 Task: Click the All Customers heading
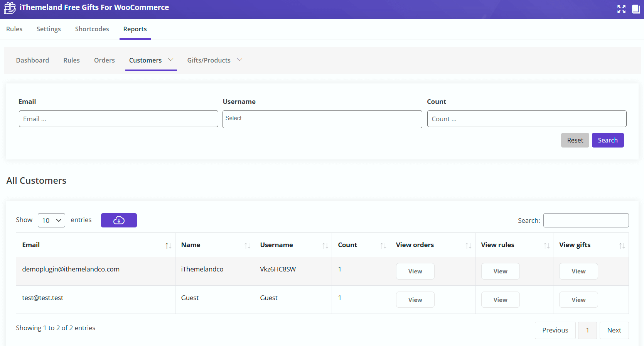pyautogui.click(x=36, y=181)
